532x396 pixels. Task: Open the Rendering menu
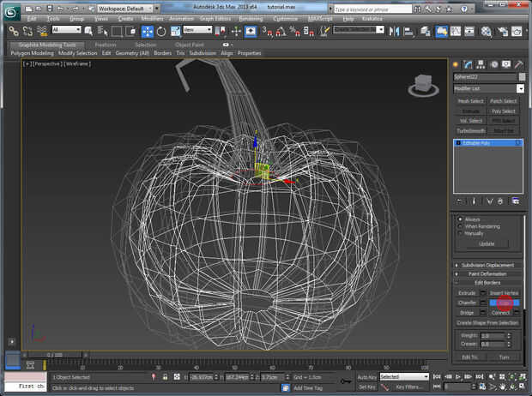251,17
